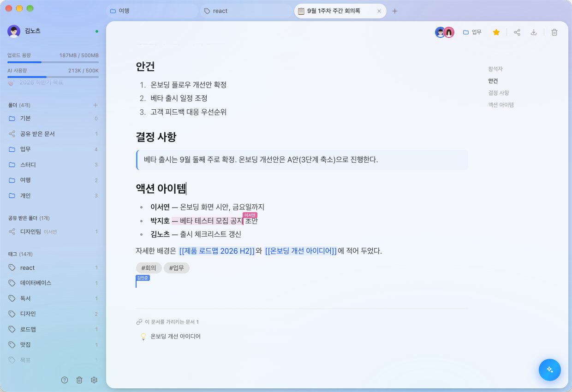
Task: Click the green online status dot
Action: 97,31
